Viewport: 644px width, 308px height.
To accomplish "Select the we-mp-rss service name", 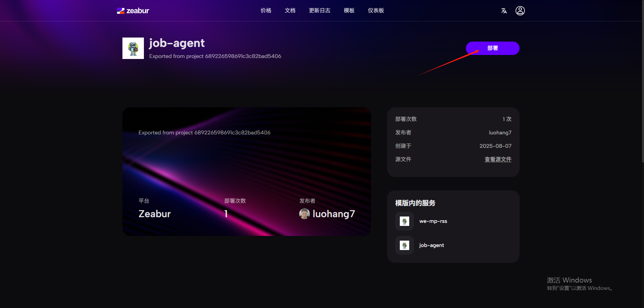I will 433,221.
